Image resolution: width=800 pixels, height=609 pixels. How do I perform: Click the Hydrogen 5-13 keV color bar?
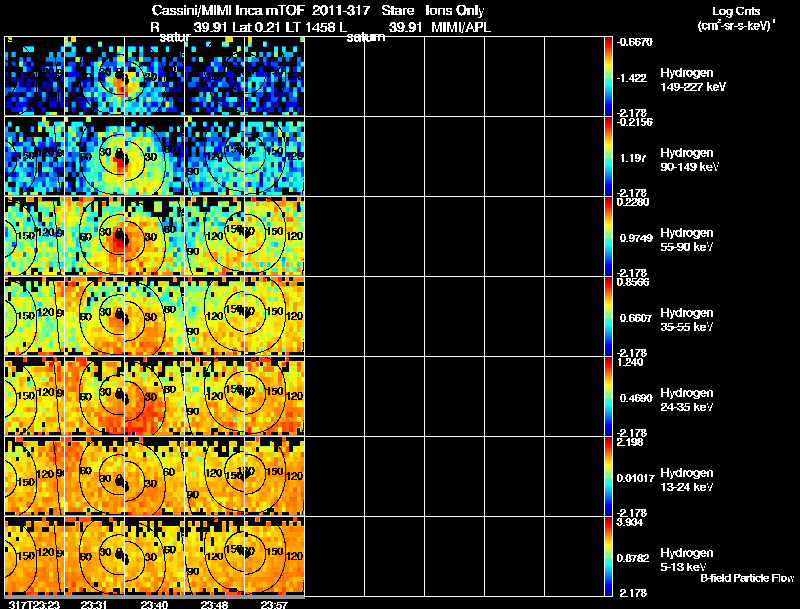[x=608, y=556]
